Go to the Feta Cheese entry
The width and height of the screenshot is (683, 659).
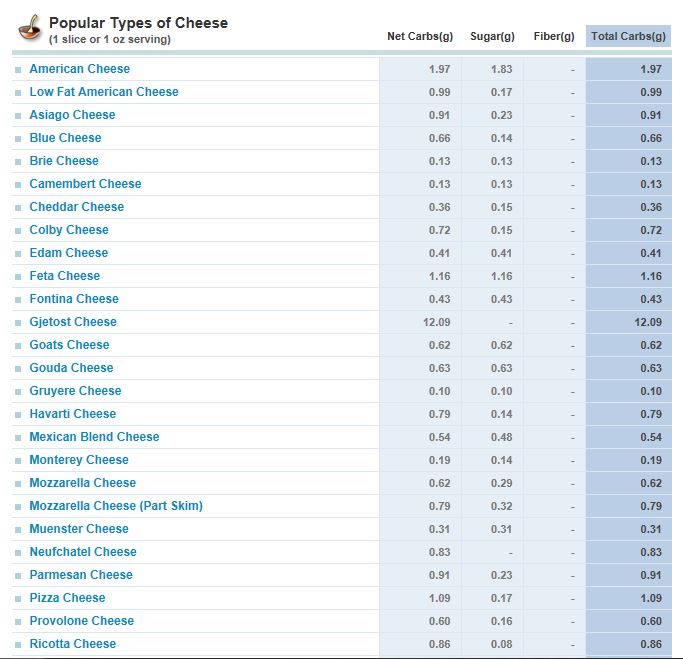coord(65,276)
